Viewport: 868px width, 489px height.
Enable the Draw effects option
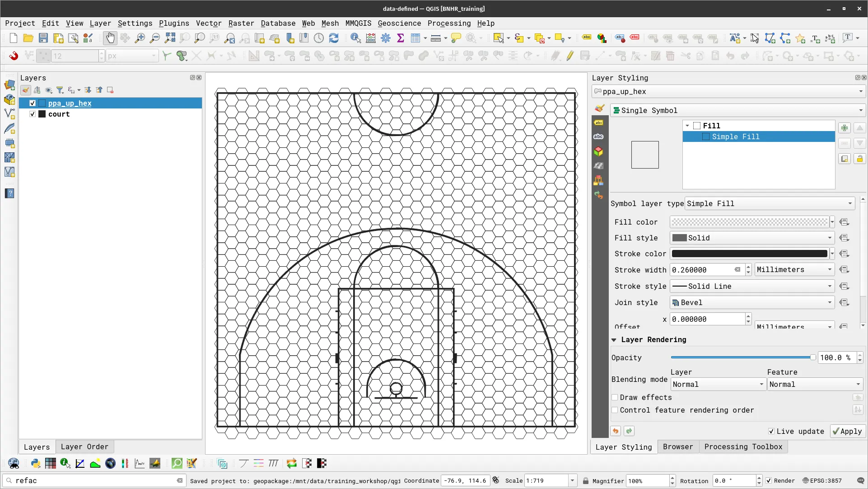coord(615,397)
